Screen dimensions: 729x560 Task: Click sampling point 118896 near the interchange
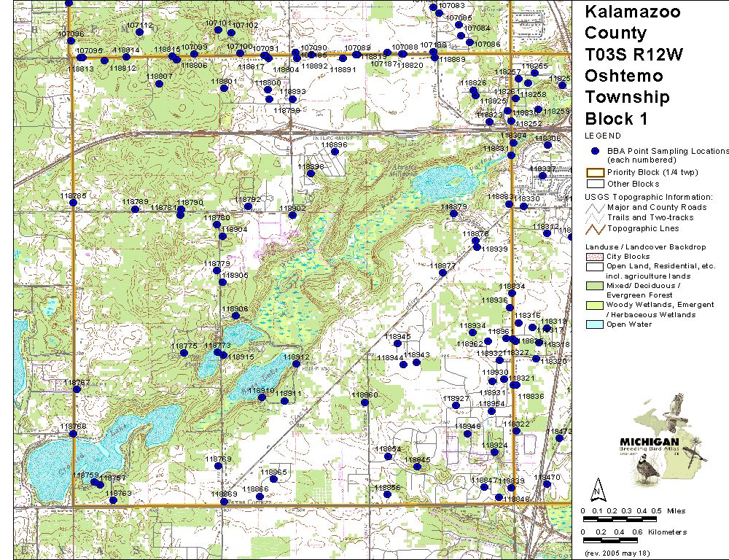pos(335,153)
